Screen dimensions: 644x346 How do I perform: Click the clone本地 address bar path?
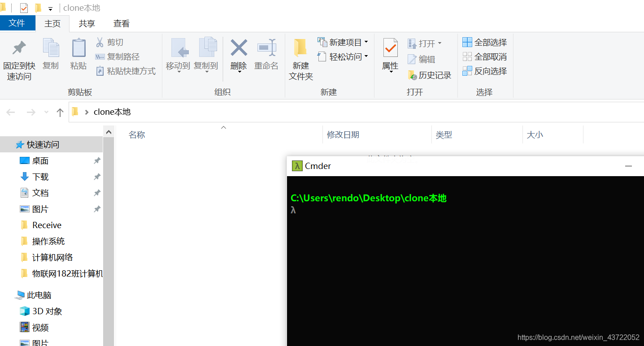click(x=112, y=112)
